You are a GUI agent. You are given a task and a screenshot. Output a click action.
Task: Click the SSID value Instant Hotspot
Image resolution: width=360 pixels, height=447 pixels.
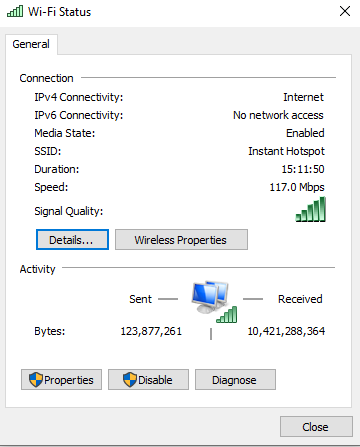pos(286,151)
